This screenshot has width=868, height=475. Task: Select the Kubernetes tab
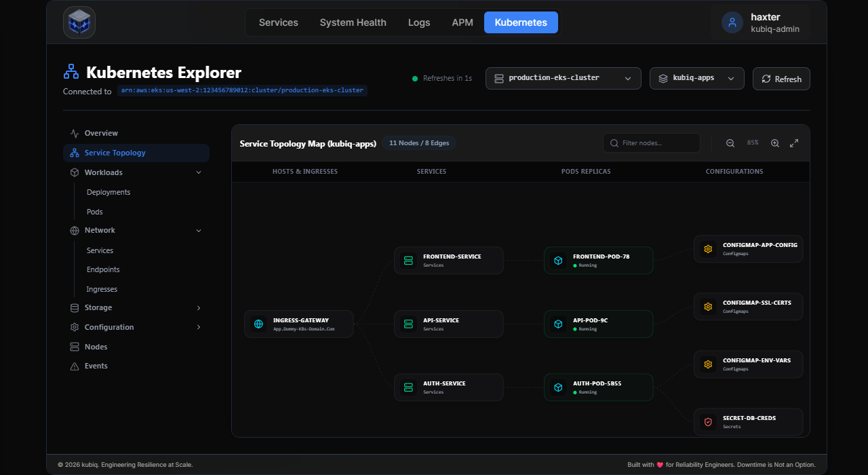521,22
